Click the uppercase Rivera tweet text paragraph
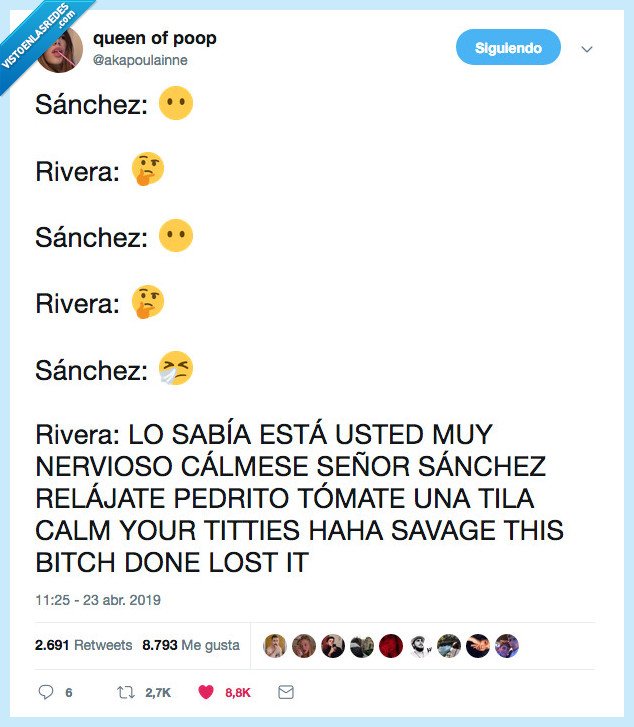The width and height of the screenshot is (634, 727). 300,498
